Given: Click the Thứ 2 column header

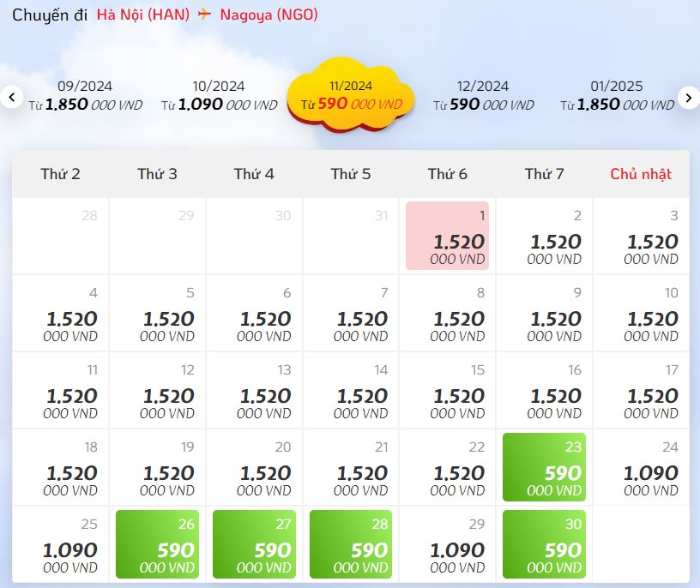Looking at the screenshot, I should [60, 174].
